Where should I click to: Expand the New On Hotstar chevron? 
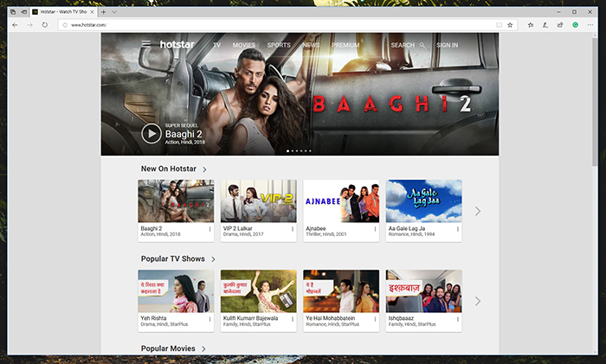pyautogui.click(x=204, y=169)
